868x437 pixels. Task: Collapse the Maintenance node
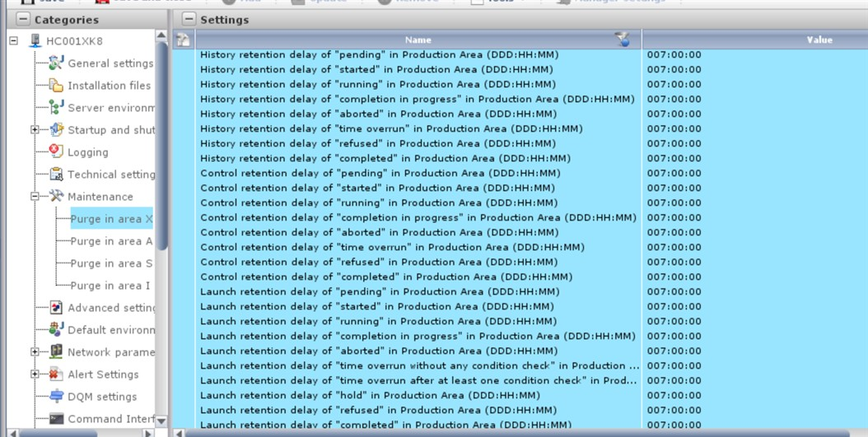(35, 197)
